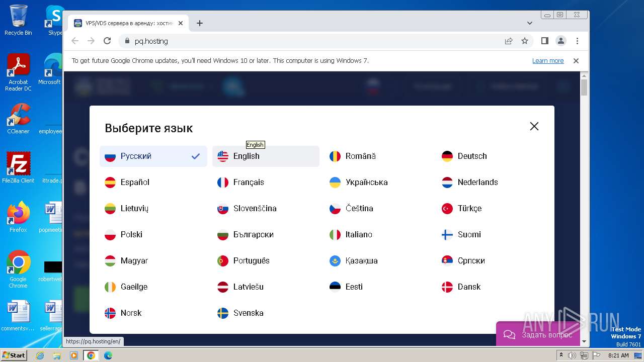Go back to previous page
The image size is (644, 362).
coord(75,41)
